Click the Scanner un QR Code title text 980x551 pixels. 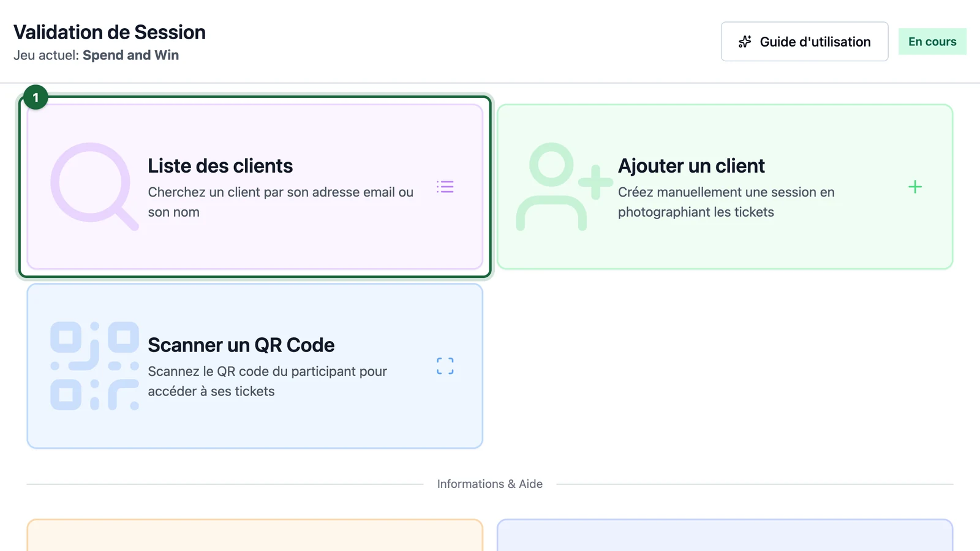coord(241,345)
